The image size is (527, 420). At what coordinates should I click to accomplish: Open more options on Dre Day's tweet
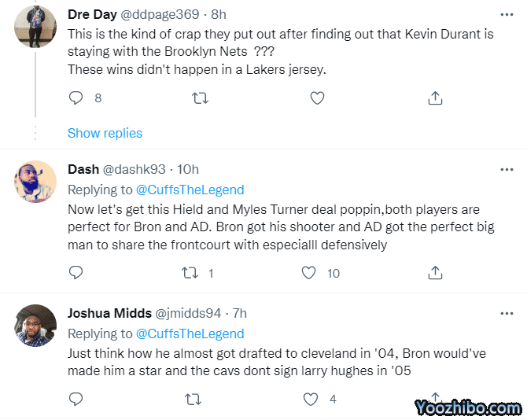tap(508, 14)
